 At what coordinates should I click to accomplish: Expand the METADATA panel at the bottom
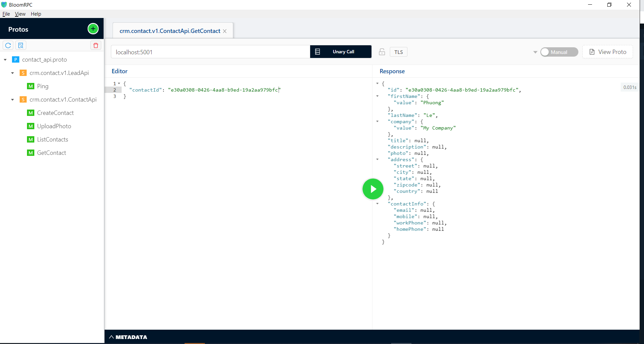click(128, 337)
